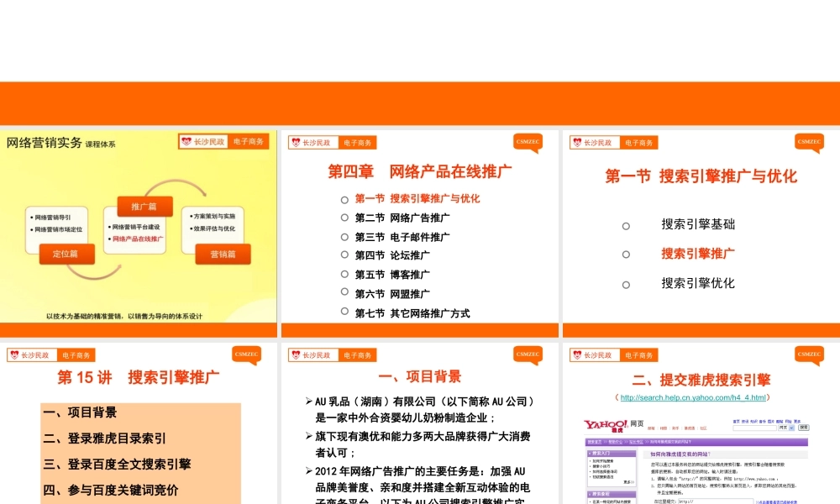The image size is (840, 504).
Task: Select the circle bullet beside 第二节 网络广告推广
Action: 344,218
